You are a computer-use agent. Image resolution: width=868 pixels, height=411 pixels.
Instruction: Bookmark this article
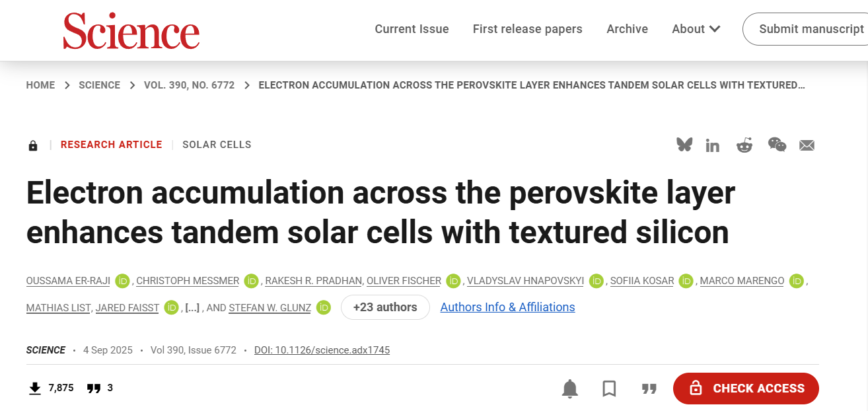(x=609, y=389)
